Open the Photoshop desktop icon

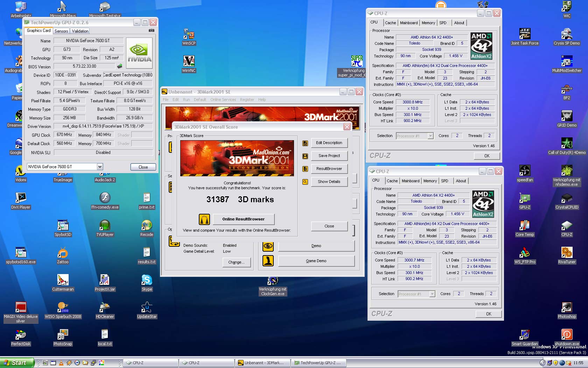567,311
